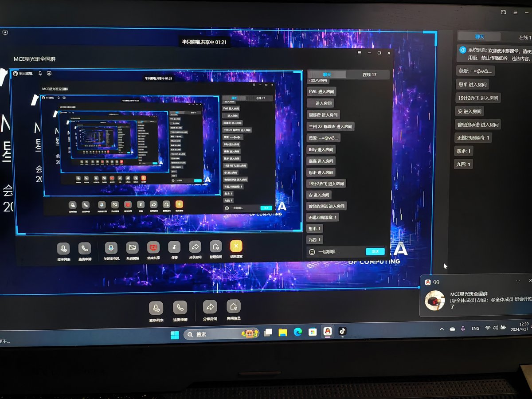Screen dimensions: 532x399
Task: Click '无锡23周添奇: 1' in the outer chat panel
Action: click(x=473, y=138)
